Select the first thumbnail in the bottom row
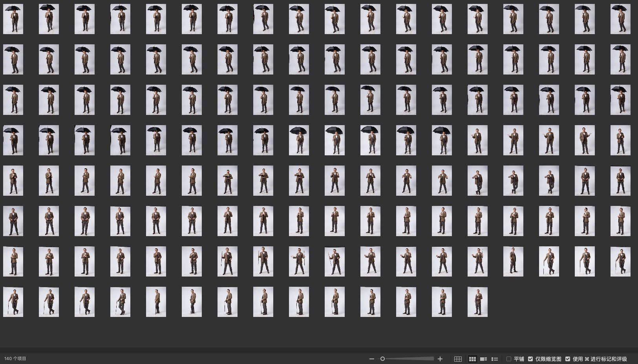The height and width of the screenshot is (364, 638). 13,302
